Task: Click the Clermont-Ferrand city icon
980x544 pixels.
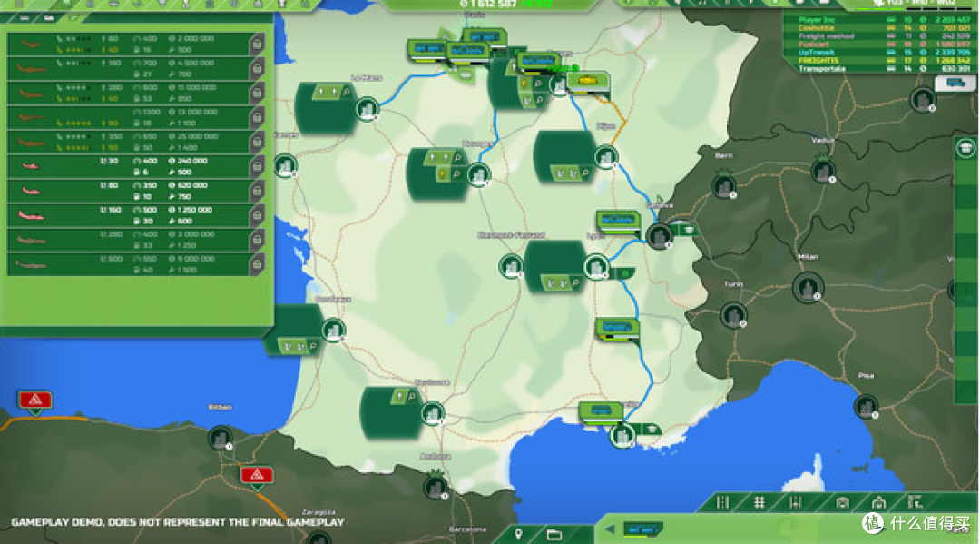Action: (511, 266)
